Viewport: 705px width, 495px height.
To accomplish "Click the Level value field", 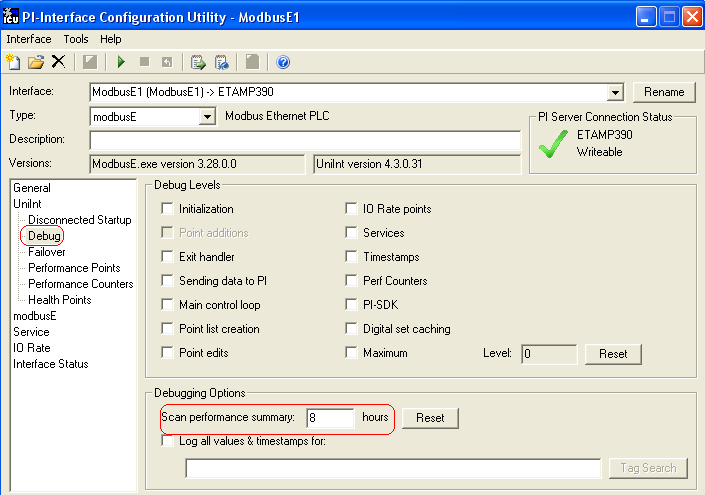I will (549, 354).
